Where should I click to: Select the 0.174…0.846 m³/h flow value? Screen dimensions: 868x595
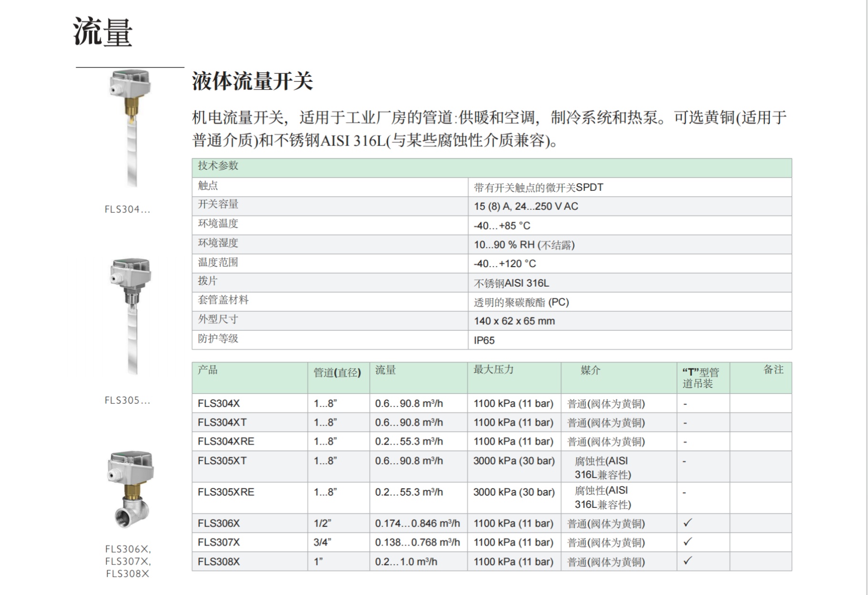coord(417,523)
